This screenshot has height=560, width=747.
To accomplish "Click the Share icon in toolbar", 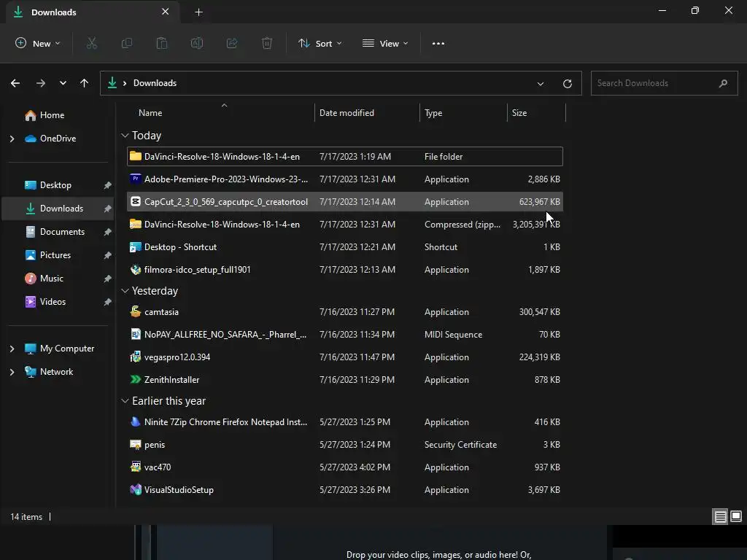I will (x=232, y=43).
